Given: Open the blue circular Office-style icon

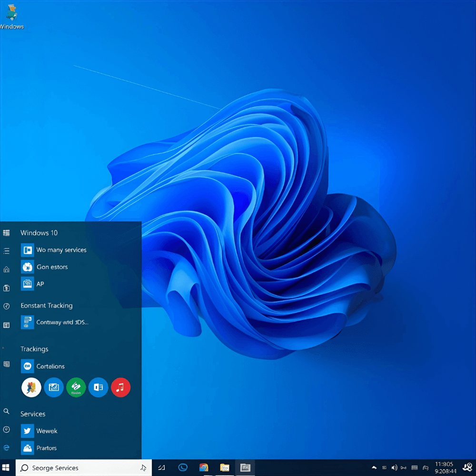Looking at the screenshot, I should tap(98, 387).
